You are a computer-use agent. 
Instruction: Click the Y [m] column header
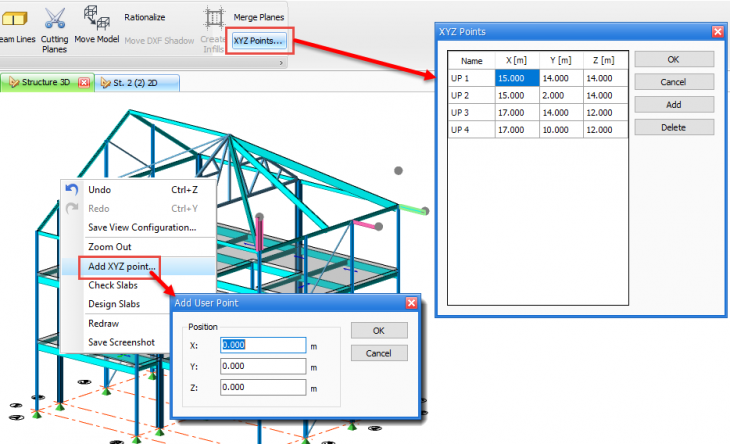[x=561, y=61]
